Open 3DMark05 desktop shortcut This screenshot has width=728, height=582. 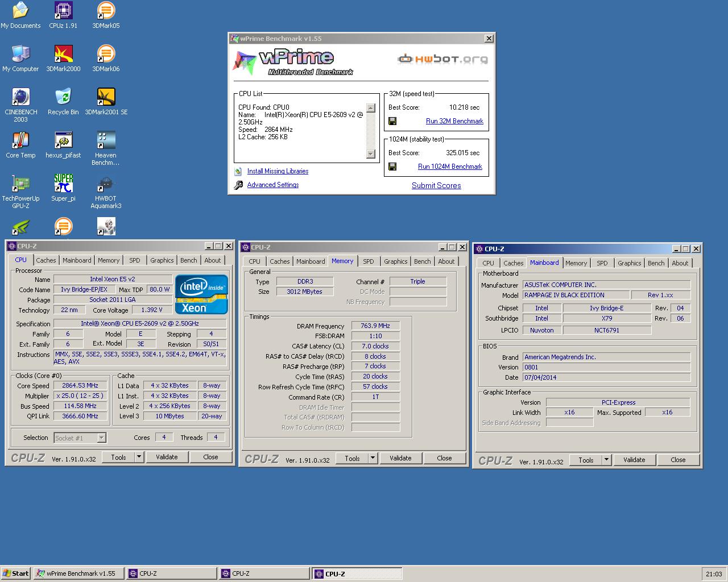(106, 15)
